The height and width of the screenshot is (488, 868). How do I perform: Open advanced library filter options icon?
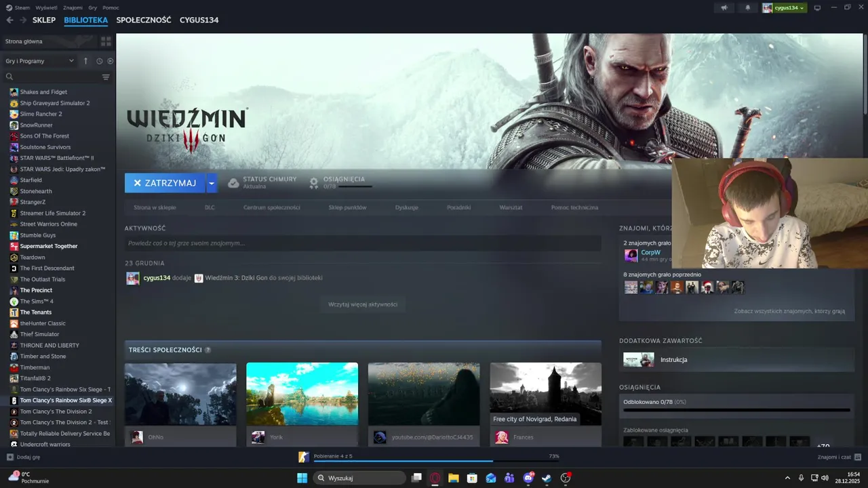pos(106,77)
